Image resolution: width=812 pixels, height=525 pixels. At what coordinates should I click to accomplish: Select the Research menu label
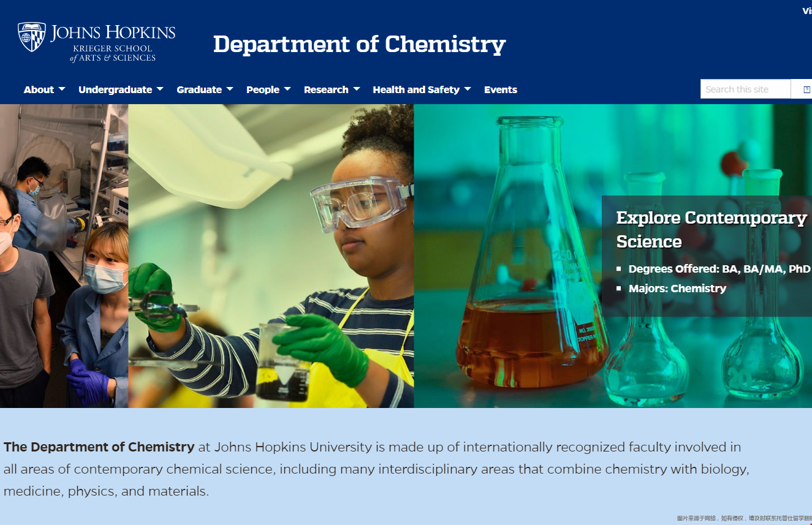[325, 89]
